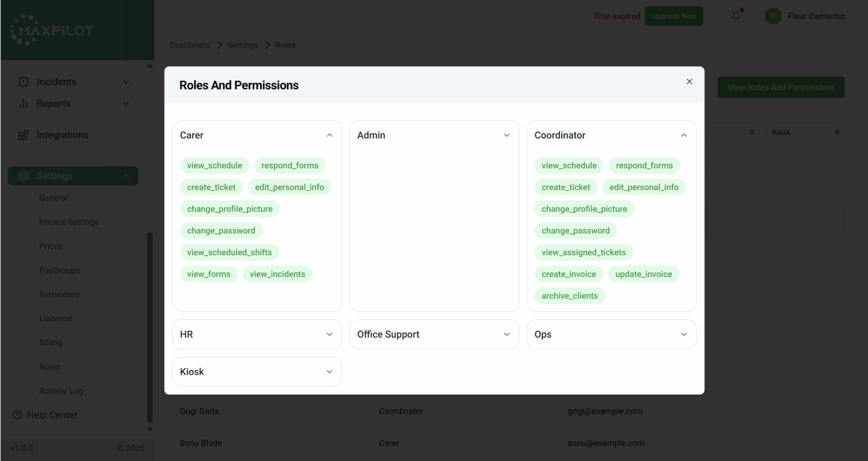Click the Settings gear icon
This screenshot has width=868, height=461.
coord(23,176)
